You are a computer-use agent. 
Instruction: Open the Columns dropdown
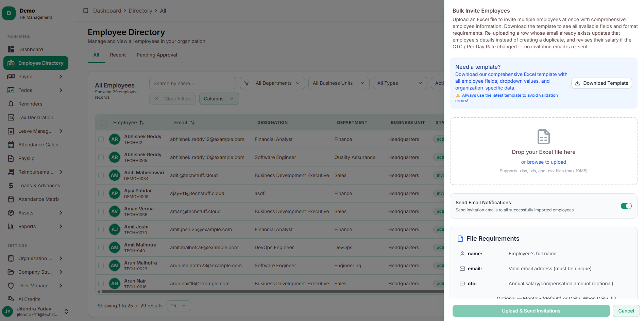pos(219,99)
